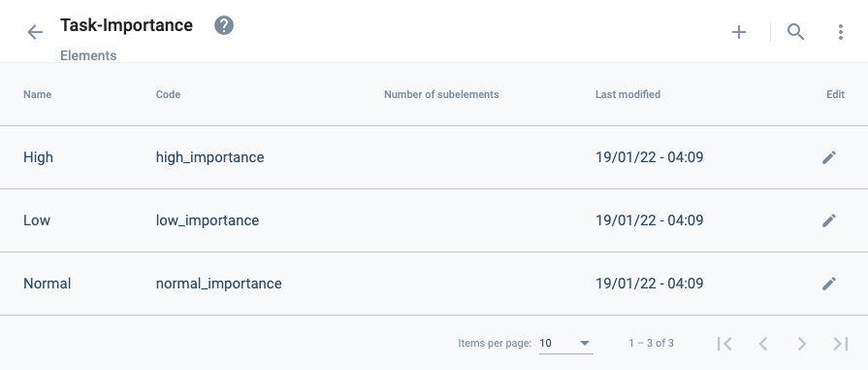
Task: Jump to first page of results
Action: coord(724,344)
